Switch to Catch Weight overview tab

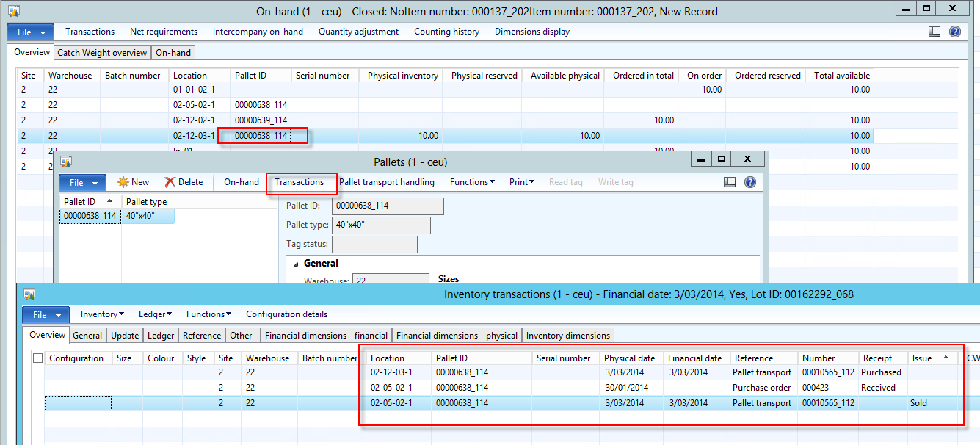tap(102, 53)
